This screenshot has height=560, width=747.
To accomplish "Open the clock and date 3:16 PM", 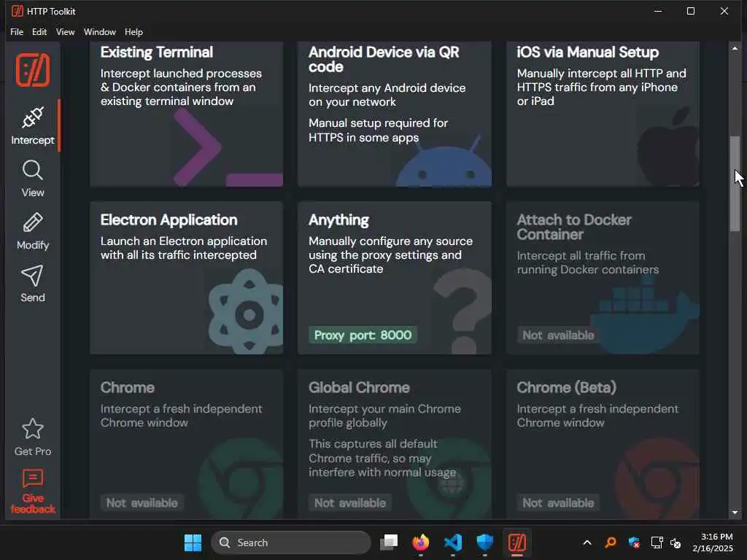I will [x=713, y=542].
